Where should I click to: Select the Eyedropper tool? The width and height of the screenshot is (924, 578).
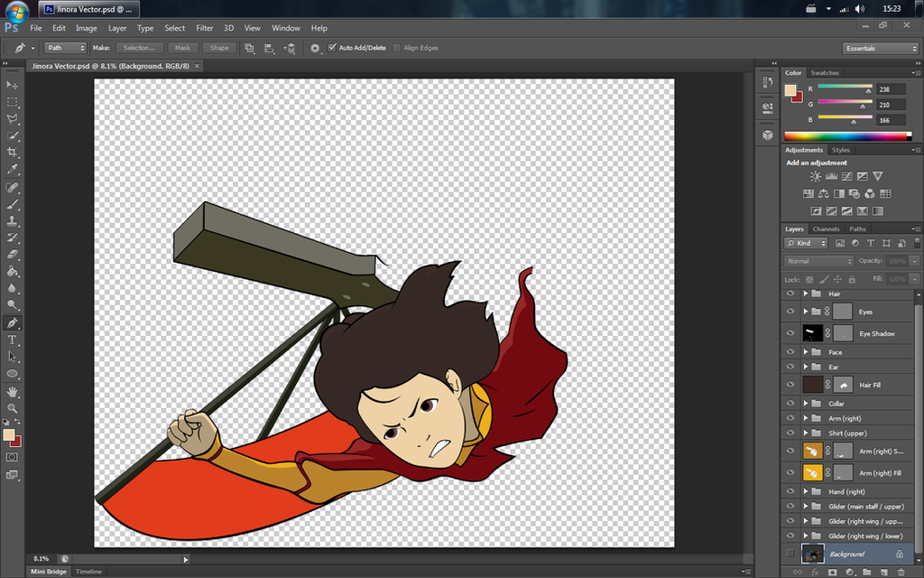[x=12, y=169]
